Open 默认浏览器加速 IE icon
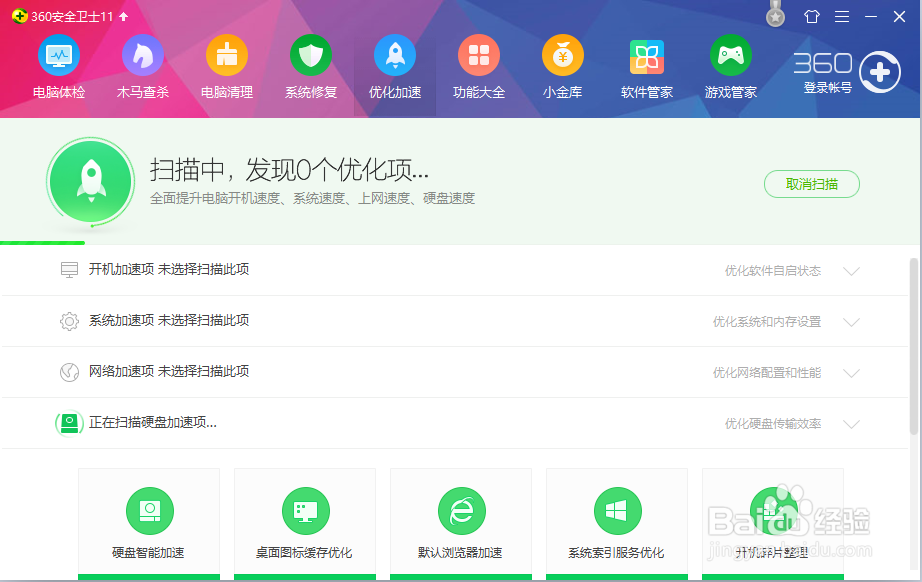 (x=462, y=511)
